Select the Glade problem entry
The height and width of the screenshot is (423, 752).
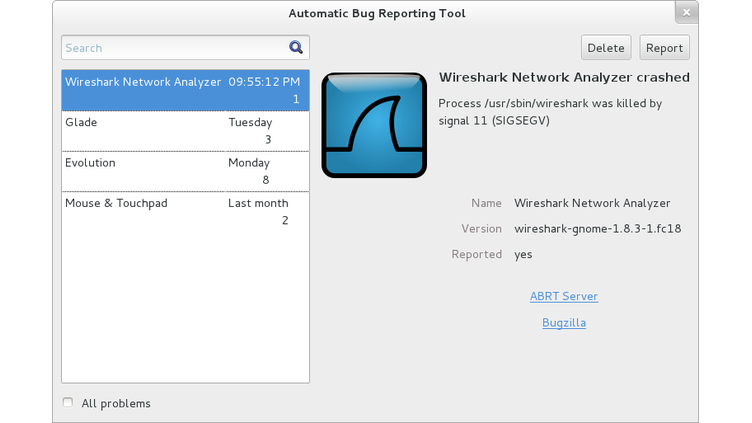pos(185,131)
